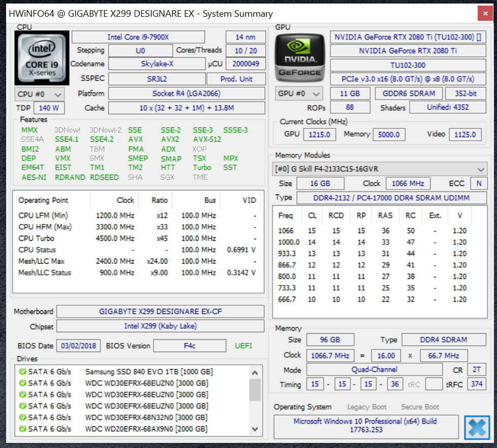Image resolution: width=497 pixels, height=448 pixels.
Task: Click the ROPs value 88
Action: (350, 107)
